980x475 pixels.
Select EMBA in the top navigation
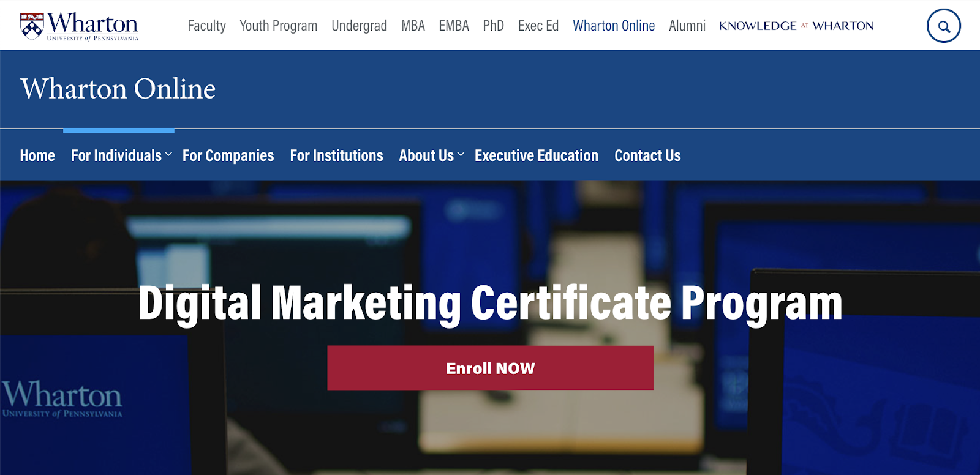point(454,26)
